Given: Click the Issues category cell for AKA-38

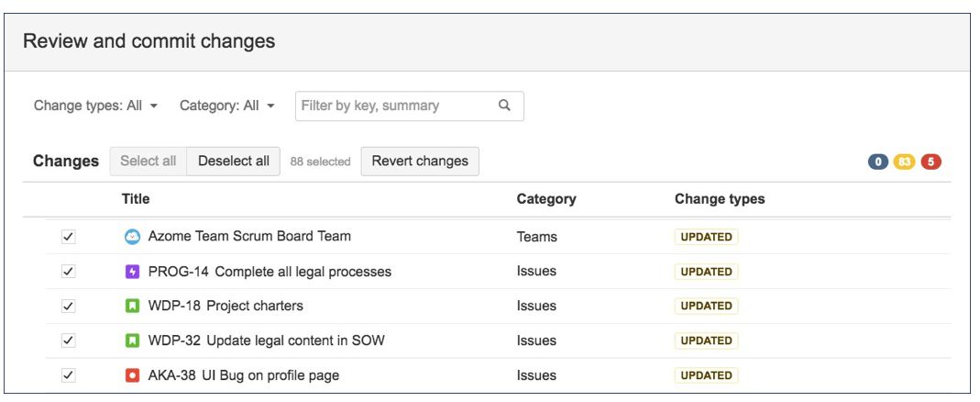Looking at the screenshot, I should [x=536, y=375].
